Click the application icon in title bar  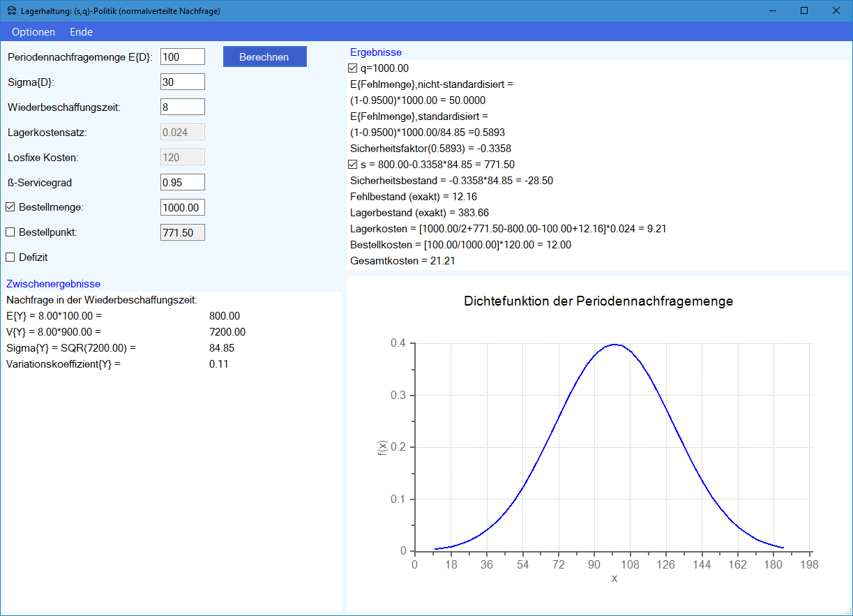tap(12, 11)
